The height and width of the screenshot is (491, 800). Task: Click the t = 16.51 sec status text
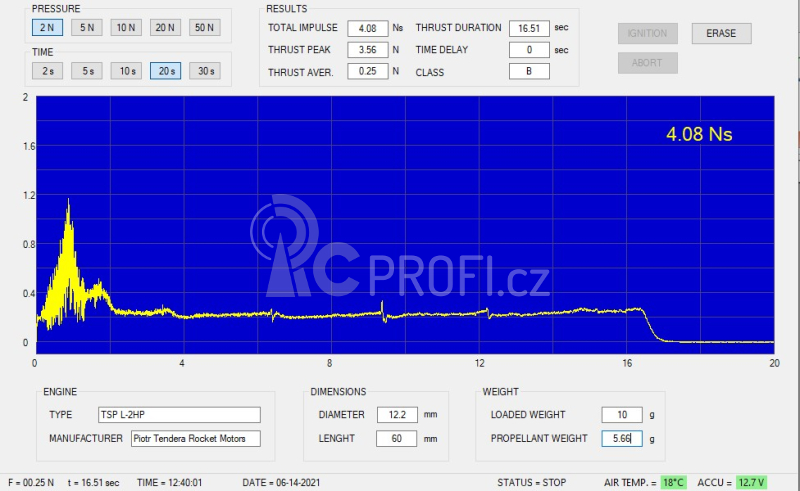click(93, 482)
